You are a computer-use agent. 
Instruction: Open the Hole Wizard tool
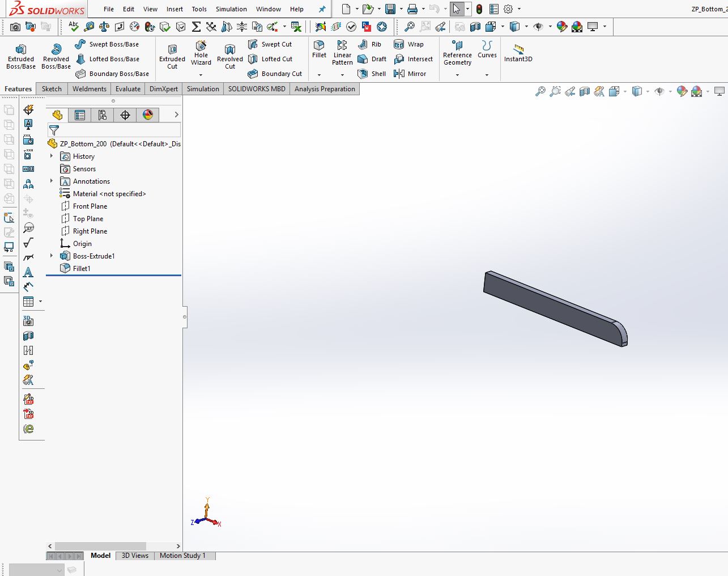point(201,53)
